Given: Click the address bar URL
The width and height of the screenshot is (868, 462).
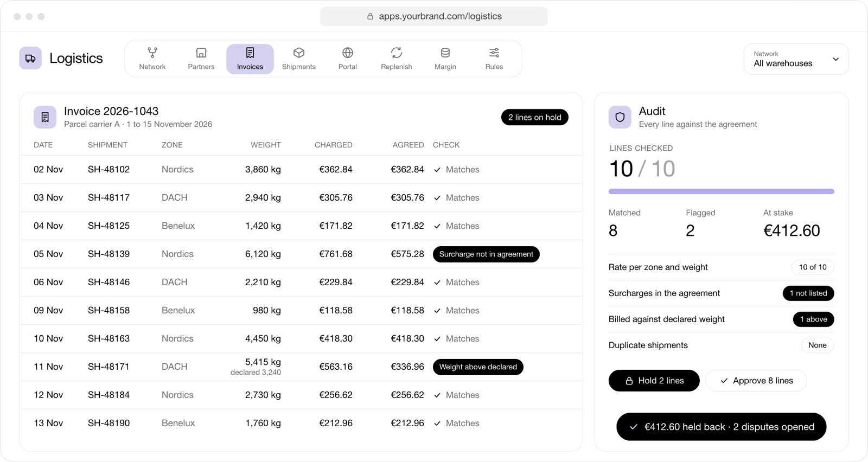Looking at the screenshot, I should coord(441,16).
